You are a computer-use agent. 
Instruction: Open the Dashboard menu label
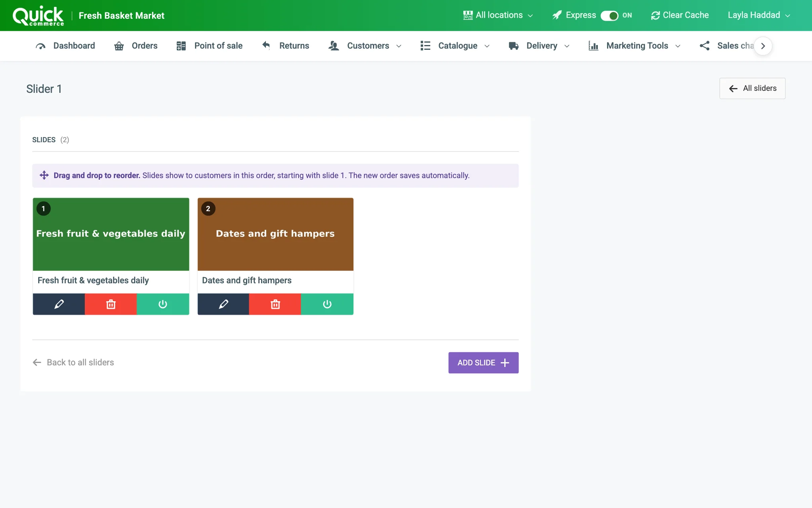[74, 46]
